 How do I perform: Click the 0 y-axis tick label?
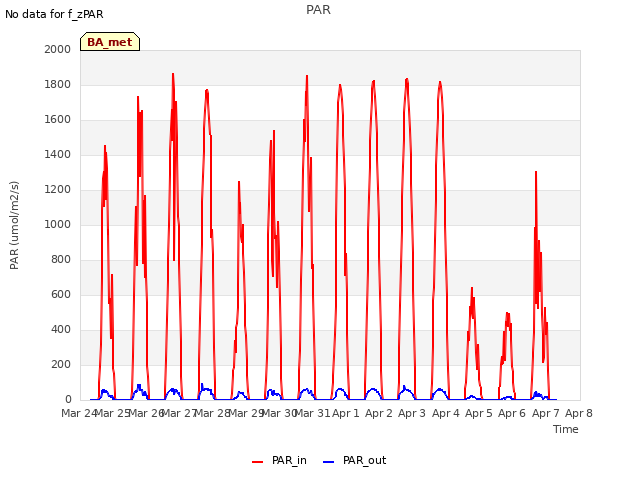click(x=68, y=400)
